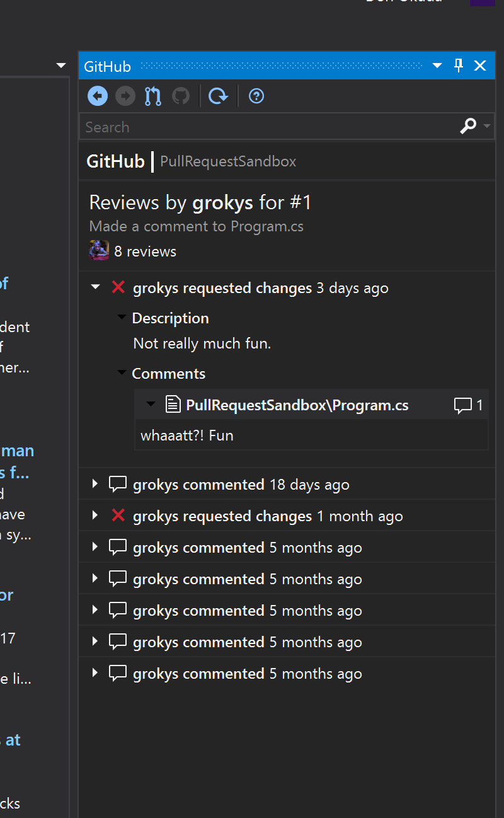The height and width of the screenshot is (818, 504).
Task: Click red X icon on 1 month ago review
Action: click(118, 516)
